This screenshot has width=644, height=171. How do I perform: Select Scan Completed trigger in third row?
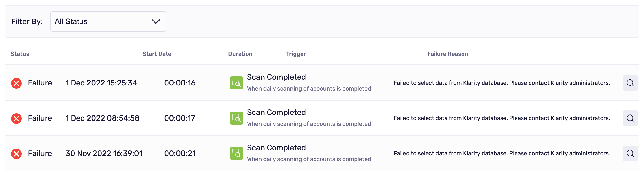tap(276, 148)
